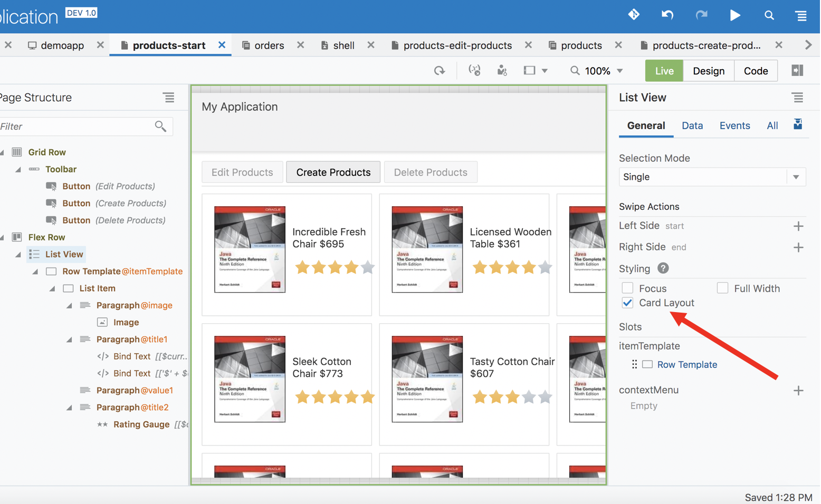Collapse the Row Template tree node
This screenshot has width=821, height=504.
pyautogui.click(x=35, y=272)
